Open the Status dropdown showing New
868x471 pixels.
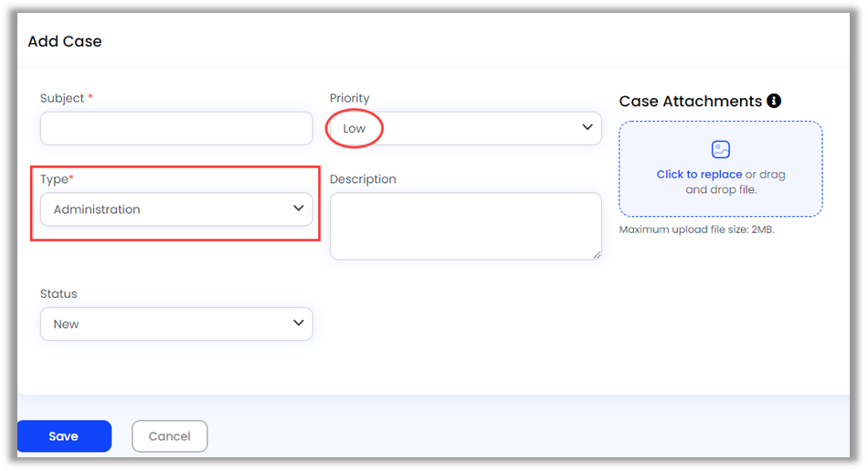click(176, 324)
